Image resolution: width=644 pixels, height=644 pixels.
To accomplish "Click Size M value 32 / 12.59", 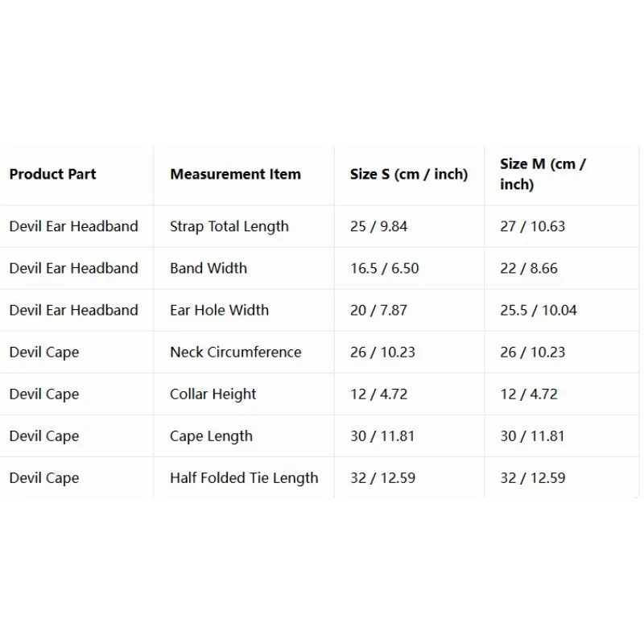I will 533,478.
